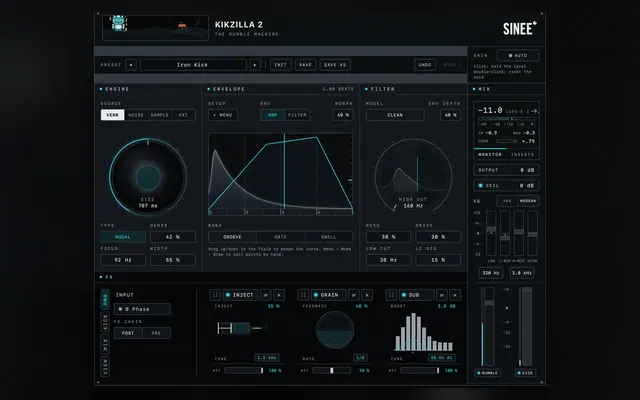Switch envelope to FILTER

pos(298,115)
